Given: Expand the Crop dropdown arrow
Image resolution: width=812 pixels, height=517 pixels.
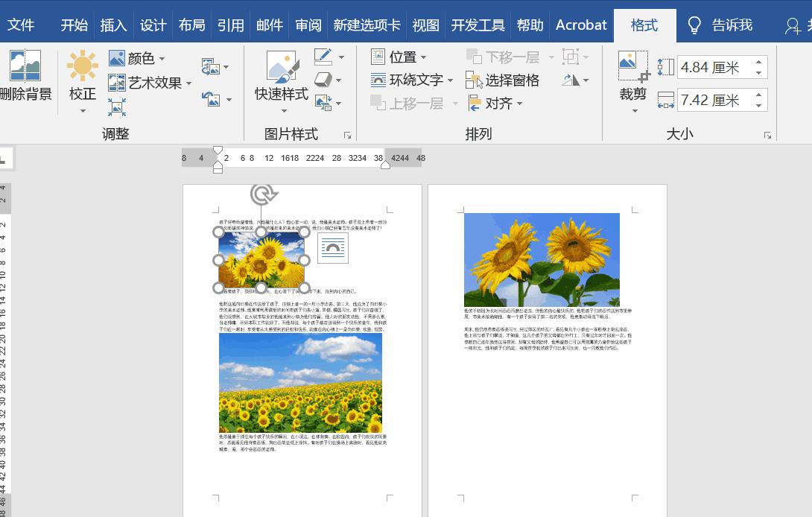Looking at the screenshot, I should click(634, 110).
